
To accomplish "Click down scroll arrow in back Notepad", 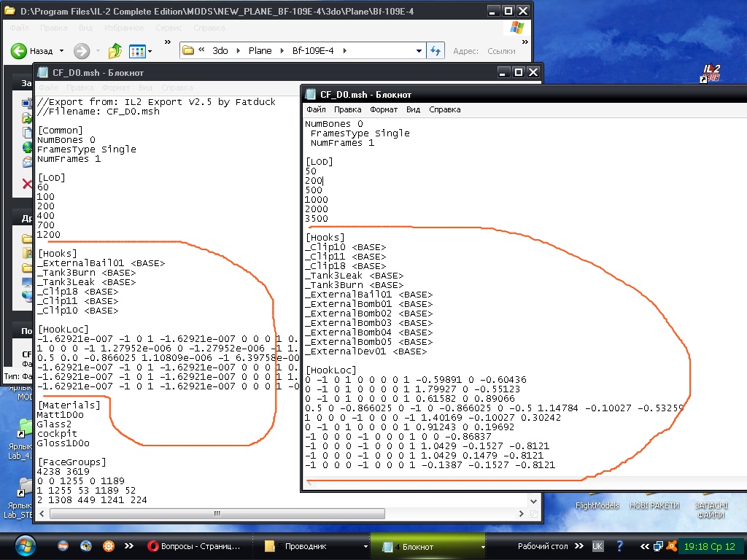I will coord(533,502).
